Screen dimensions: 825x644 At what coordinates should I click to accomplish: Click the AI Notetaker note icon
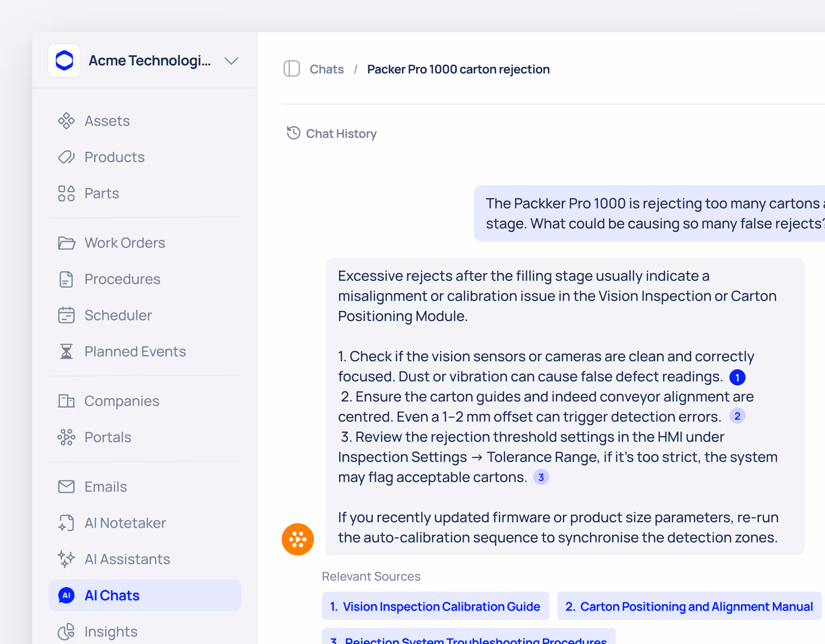(x=66, y=523)
